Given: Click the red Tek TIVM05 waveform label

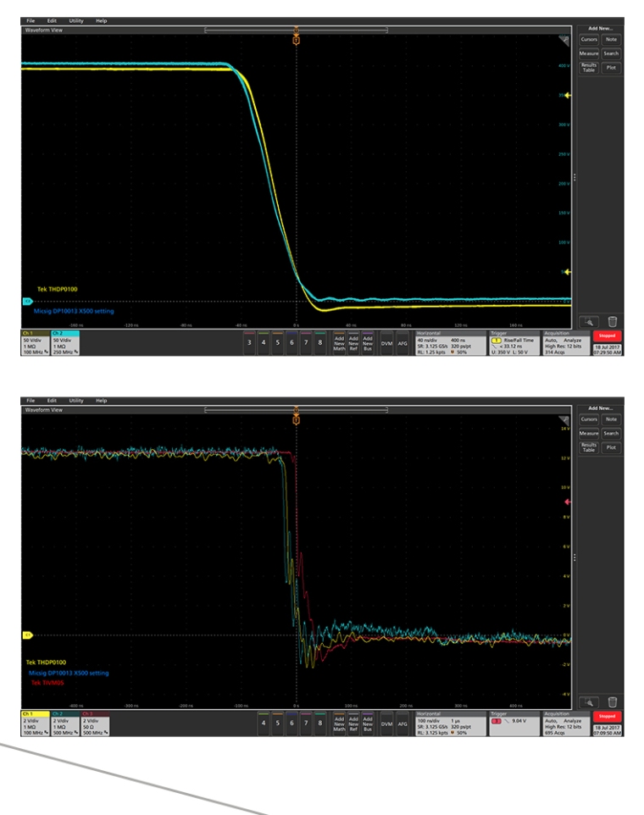Looking at the screenshot, I should [47, 682].
